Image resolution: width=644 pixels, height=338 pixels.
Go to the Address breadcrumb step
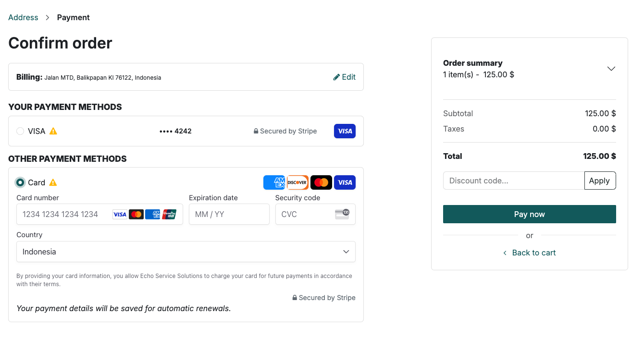click(23, 18)
